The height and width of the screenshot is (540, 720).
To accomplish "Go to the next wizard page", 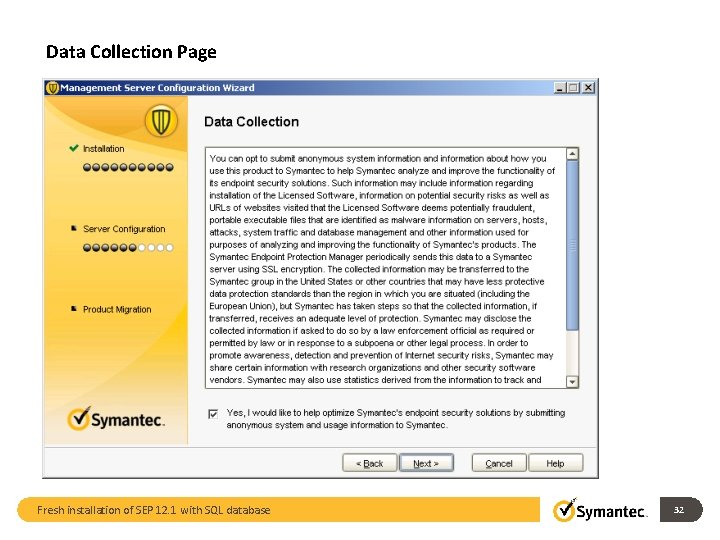I will click(x=426, y=463).
